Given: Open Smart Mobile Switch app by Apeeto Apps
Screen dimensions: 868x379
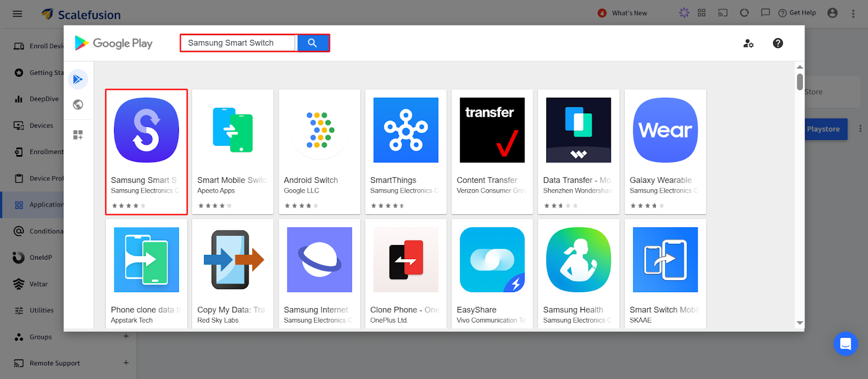Looking at the screenshot, I should 233,152.
